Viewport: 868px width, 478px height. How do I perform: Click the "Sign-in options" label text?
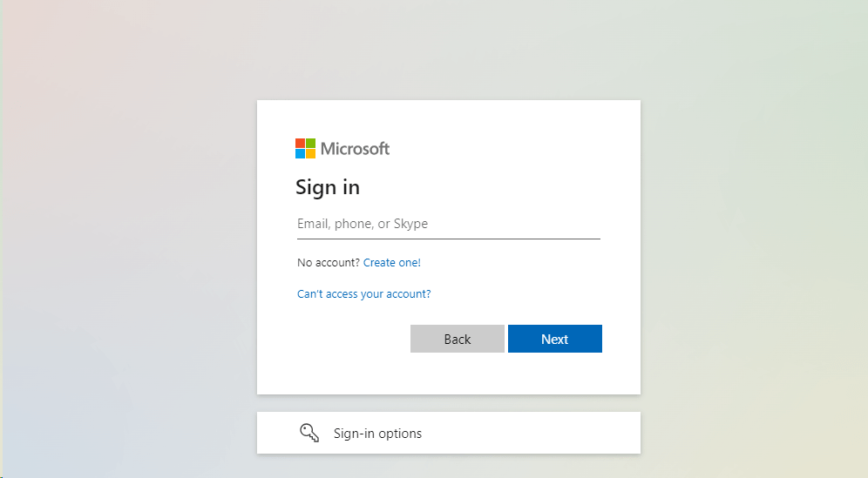377,434
